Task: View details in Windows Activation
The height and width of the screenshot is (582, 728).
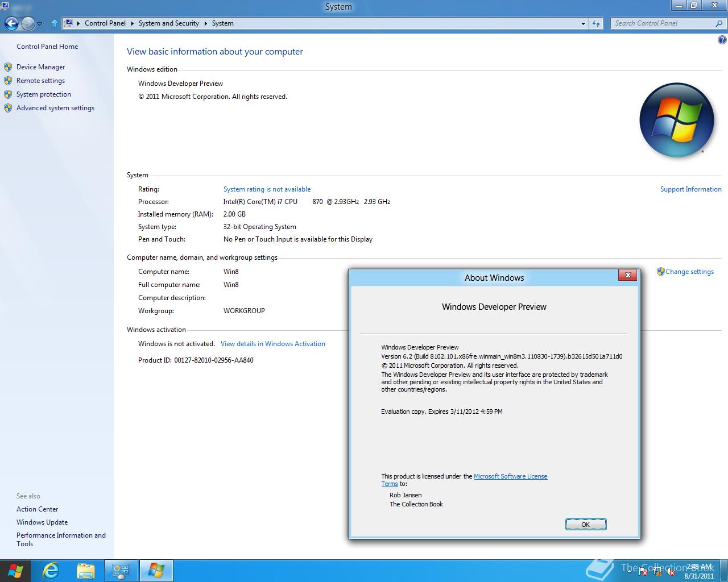Action: [273, 344]
